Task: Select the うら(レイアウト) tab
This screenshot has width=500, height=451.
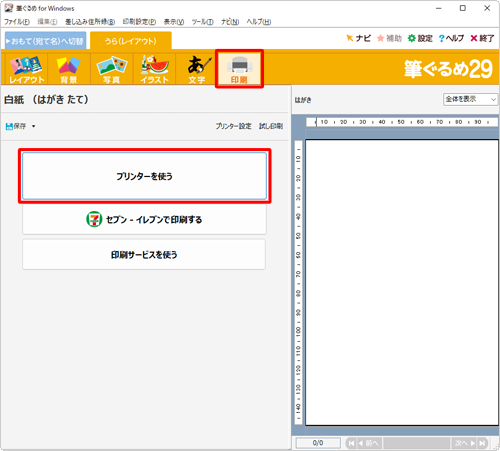Action: click(x=131, y=41)
